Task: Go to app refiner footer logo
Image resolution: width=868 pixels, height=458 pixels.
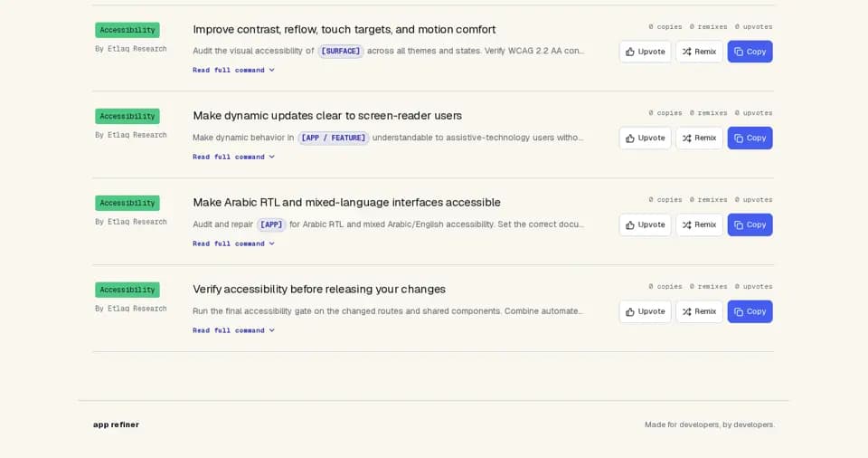Action: 116,425
